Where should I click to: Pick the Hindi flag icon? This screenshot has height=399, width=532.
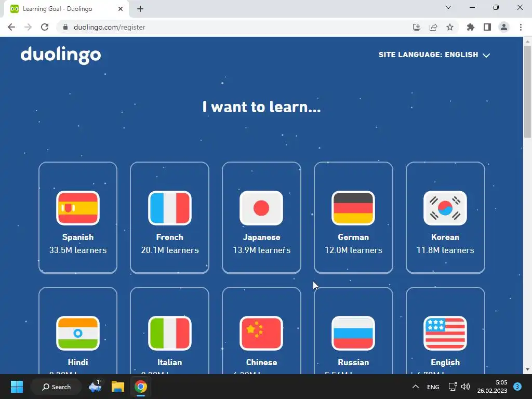tap(78, 333)
